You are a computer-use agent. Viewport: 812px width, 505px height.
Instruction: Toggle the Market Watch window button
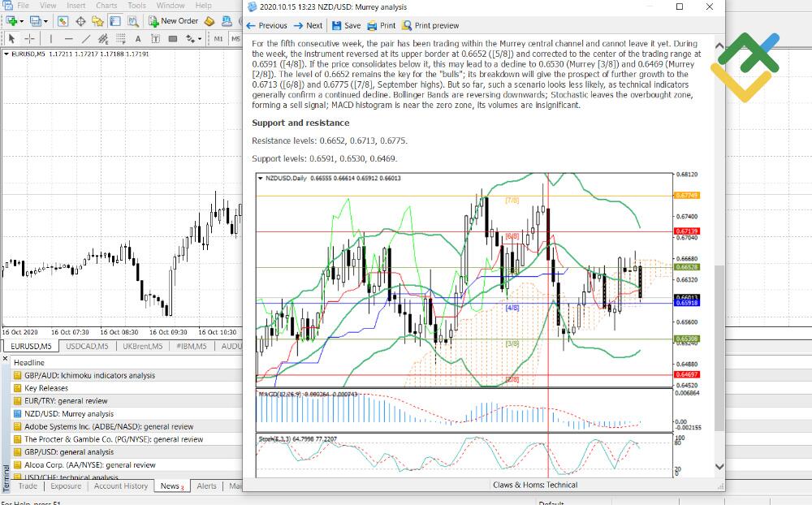tap(63, 21)
